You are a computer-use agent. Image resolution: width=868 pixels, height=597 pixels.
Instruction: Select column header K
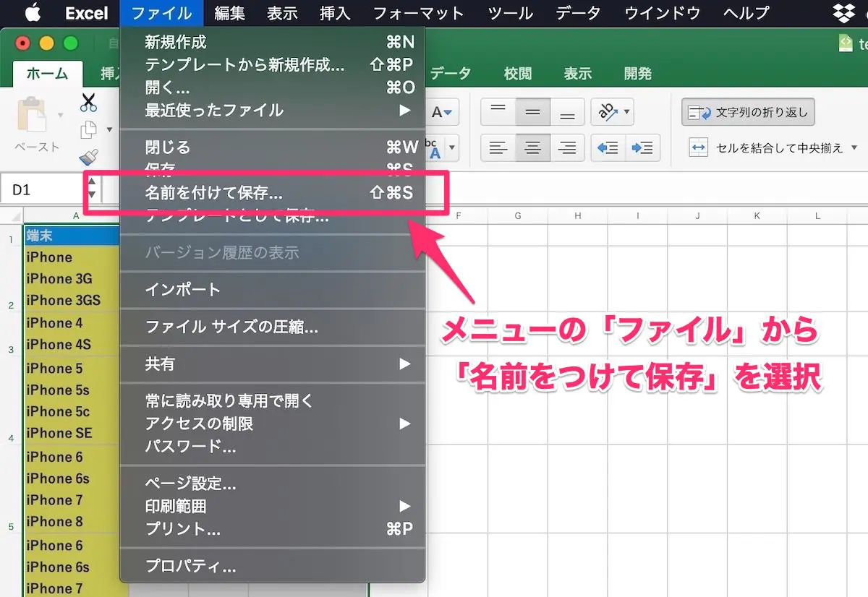pyautogui.click(x=757, y=215)
